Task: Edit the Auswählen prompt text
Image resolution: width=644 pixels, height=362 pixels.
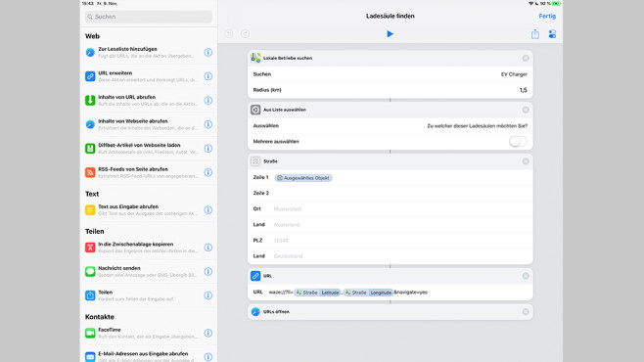Action: (x=477, y=126)
